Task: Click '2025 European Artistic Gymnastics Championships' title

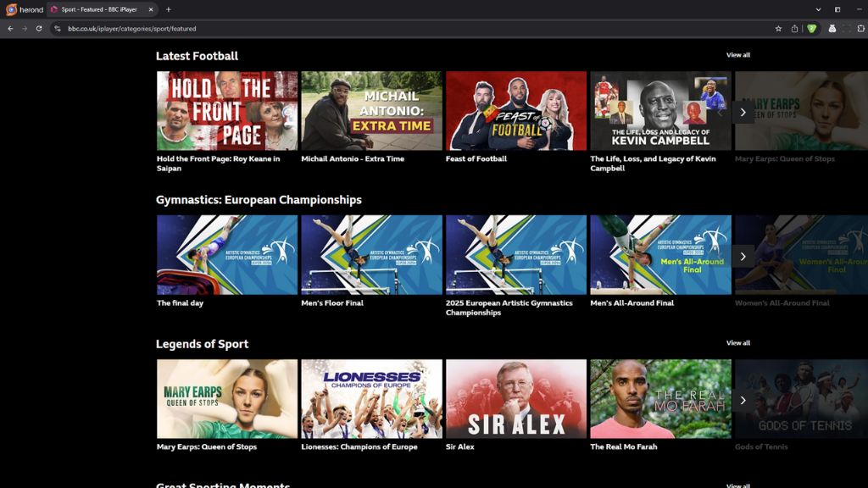Action: [509, 308]
